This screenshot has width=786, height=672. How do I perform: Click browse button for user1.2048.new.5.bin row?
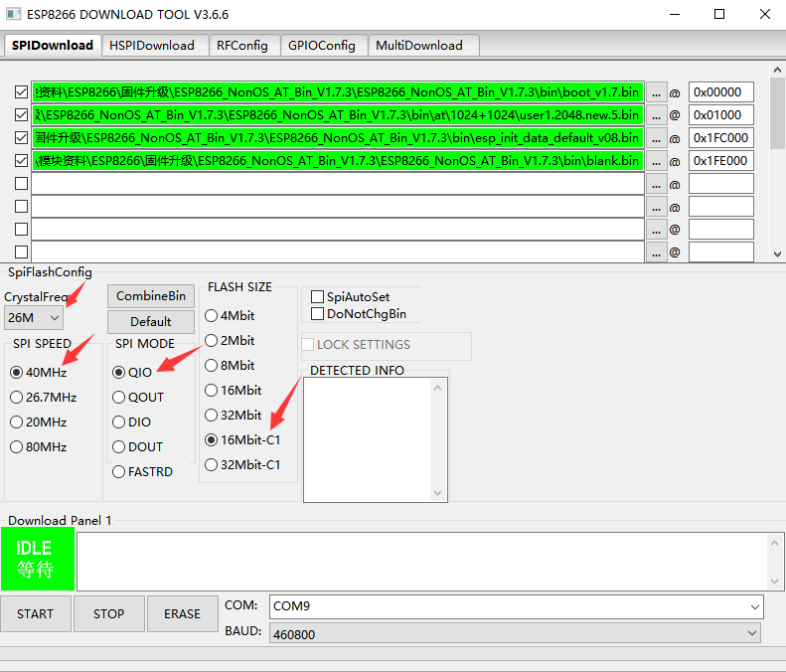(x=657, y=115)
